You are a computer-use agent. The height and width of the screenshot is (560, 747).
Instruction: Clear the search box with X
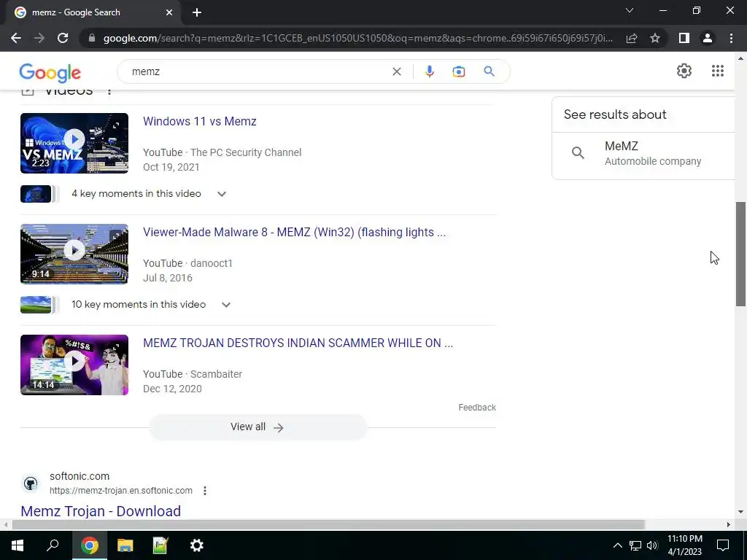396,71
